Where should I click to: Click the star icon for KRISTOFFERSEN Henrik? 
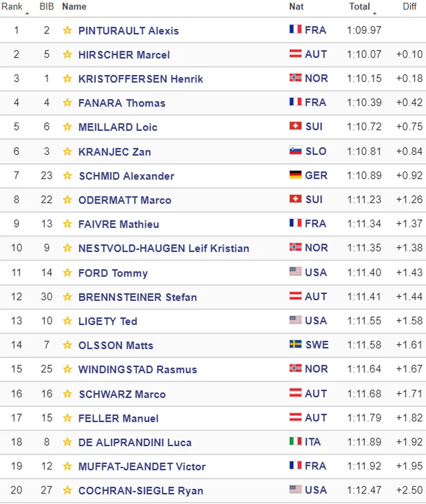(68, 78)
